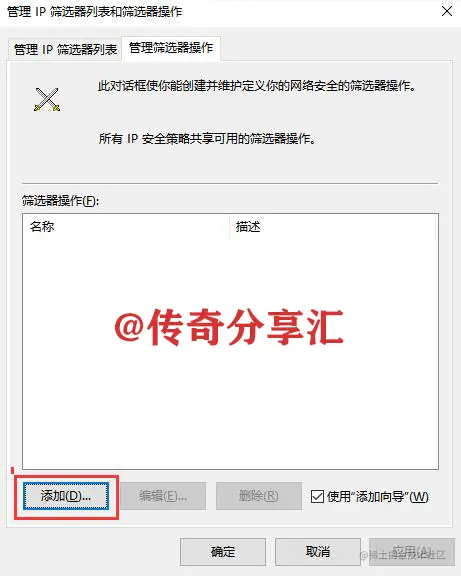Click the divider between the 名称 and 描述 columns

click(230, 227)
